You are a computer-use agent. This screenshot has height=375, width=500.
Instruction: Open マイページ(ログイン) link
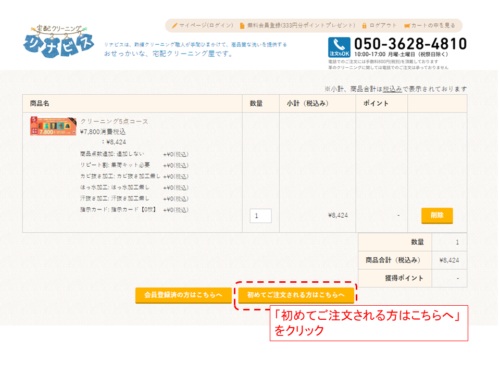pyautogui.click(x=206, y=25)
